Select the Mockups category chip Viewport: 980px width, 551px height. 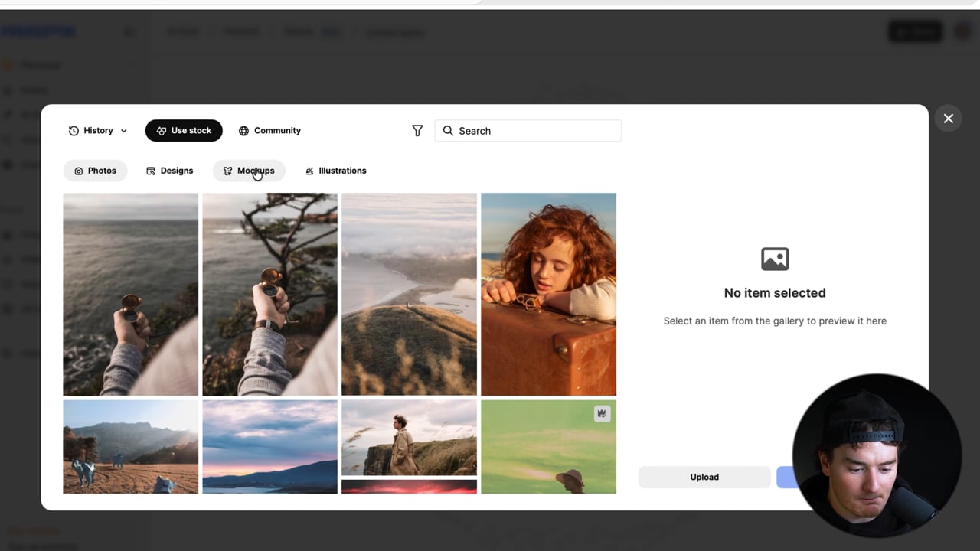tap(249, 171)
